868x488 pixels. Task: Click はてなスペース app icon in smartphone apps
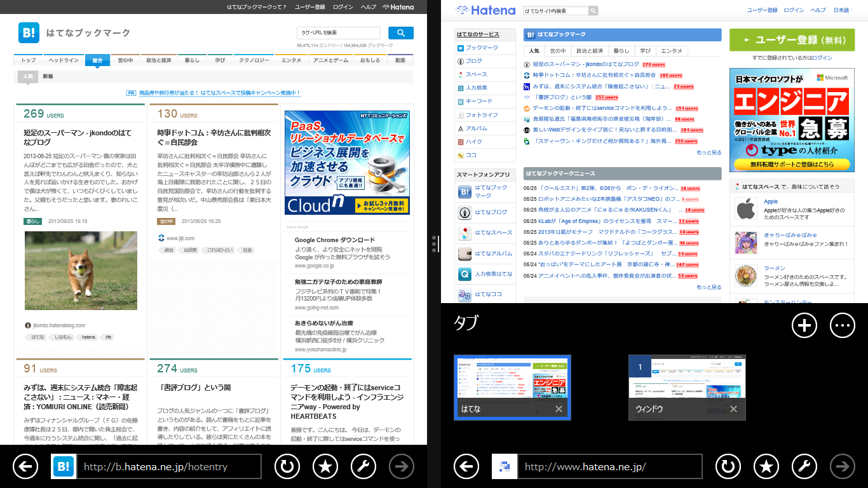pos(465,233)
